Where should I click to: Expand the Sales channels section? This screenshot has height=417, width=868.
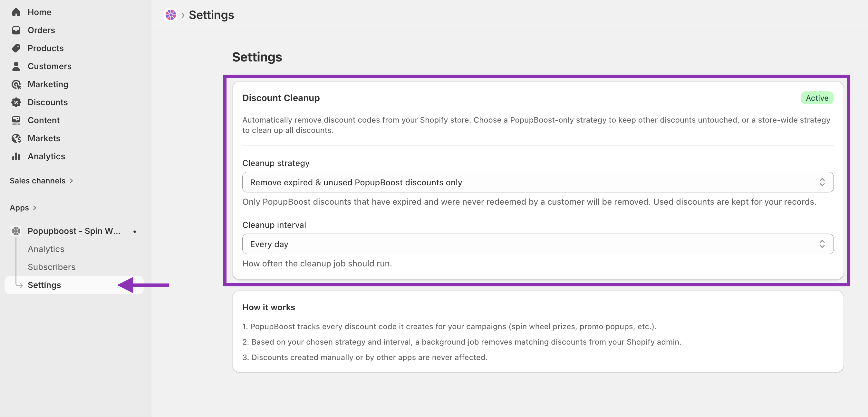tap(42, 181)
